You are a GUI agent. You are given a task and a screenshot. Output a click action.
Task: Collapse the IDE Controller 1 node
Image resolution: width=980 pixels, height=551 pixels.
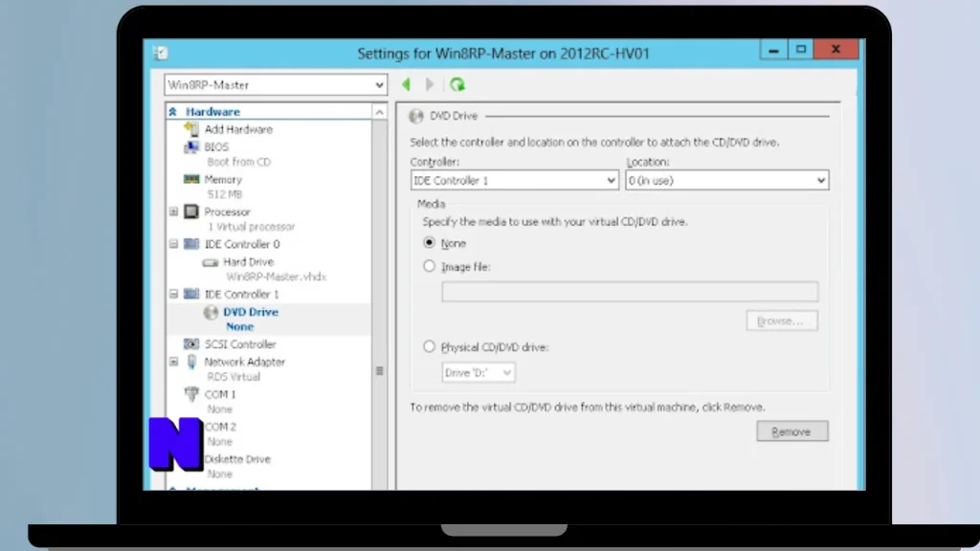click(x=174, y=295)
